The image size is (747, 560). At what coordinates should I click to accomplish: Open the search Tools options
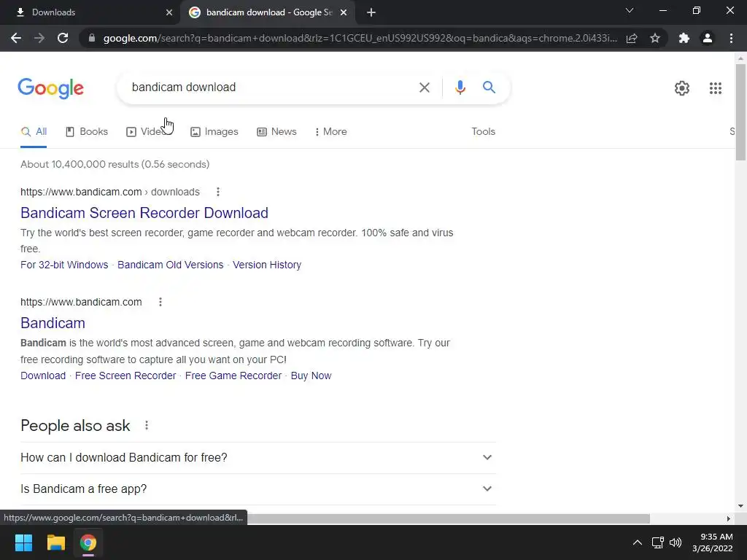click(x=483, y=132)
